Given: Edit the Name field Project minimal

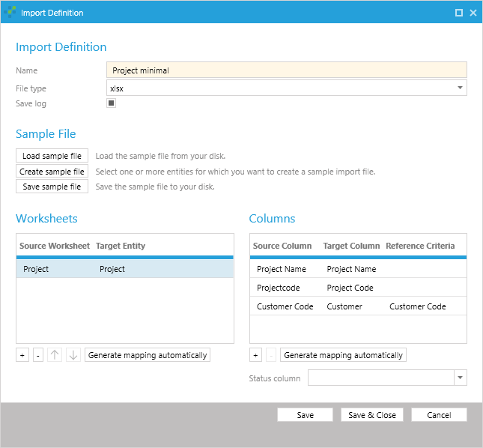Looking at the screenshot, I should (287, 70).
